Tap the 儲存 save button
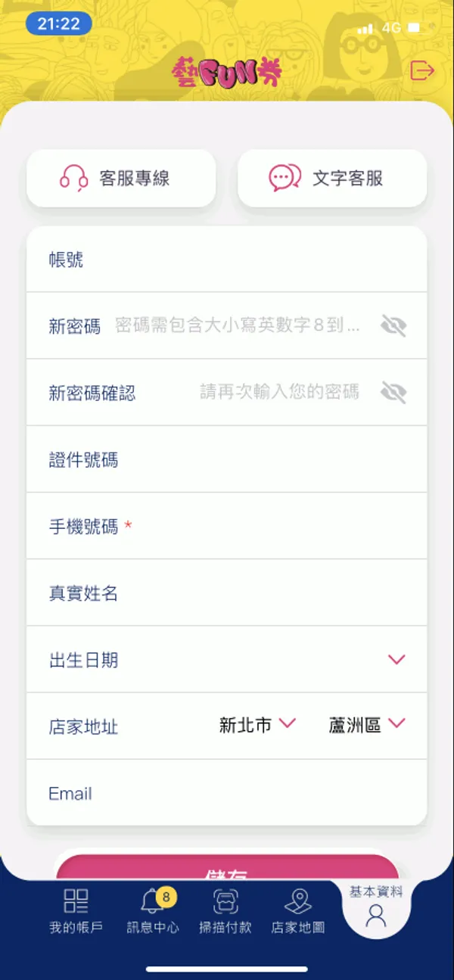 (227, 867)
